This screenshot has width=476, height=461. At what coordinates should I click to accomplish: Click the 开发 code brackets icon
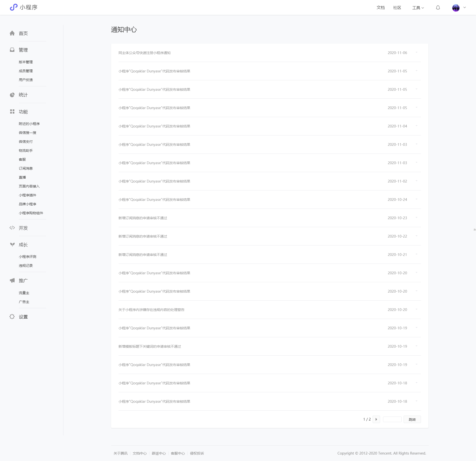(12, 228)
